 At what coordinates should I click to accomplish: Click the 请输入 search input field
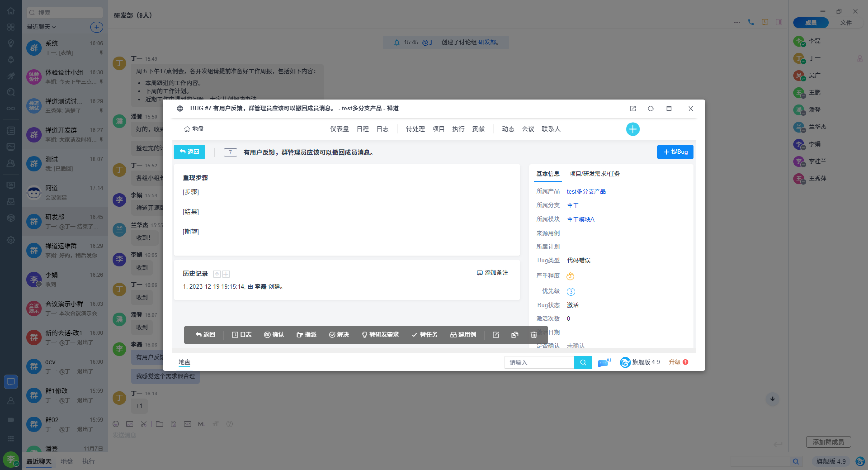click(x=539, y=362)
